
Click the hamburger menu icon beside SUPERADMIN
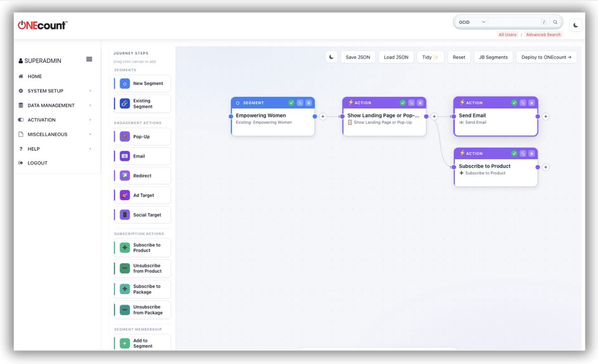[x=89, y=59]
